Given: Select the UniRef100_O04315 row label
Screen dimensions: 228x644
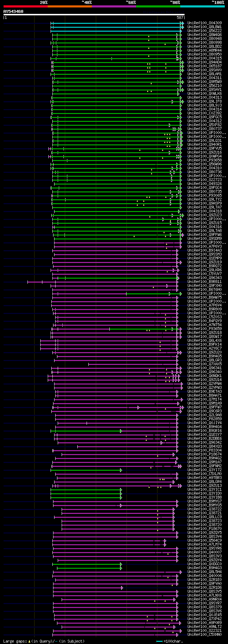Looking at the screenshot, I should point(204,58).
